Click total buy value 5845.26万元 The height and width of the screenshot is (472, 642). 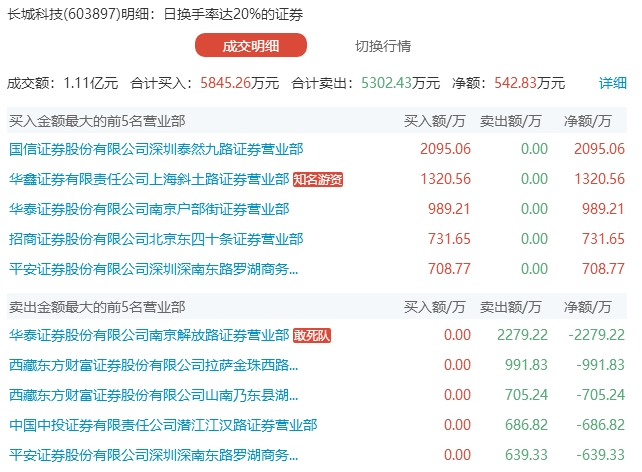pos(240,83)
